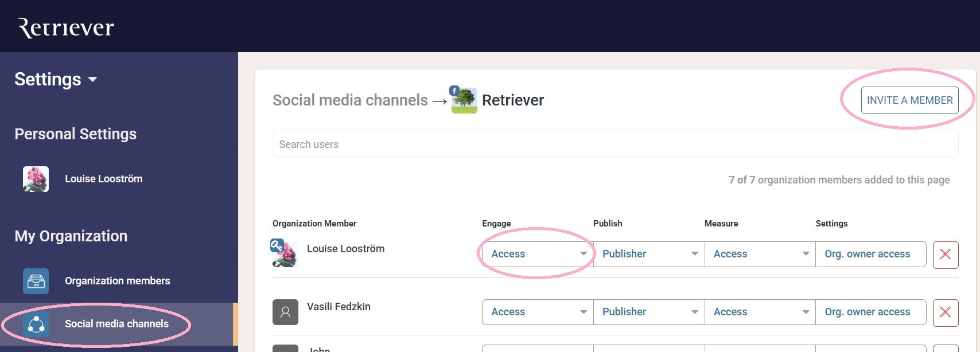The width and height of the screenshot is (980, 352).
Task: Open Social media channels menu item
Action: tap(117, 324)
